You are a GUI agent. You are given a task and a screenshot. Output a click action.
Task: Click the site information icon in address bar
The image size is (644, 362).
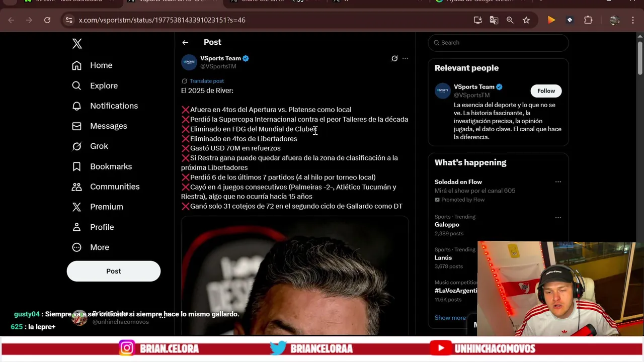(x=69, y=20)
